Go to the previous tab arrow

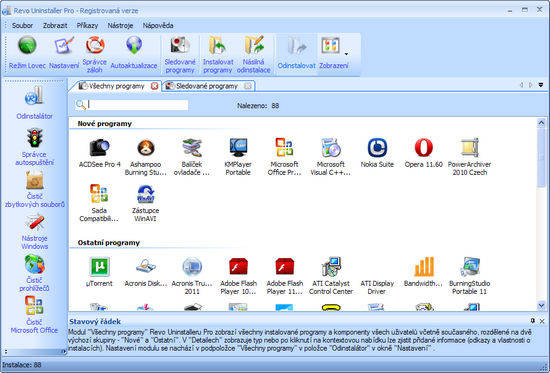(521, 85)
